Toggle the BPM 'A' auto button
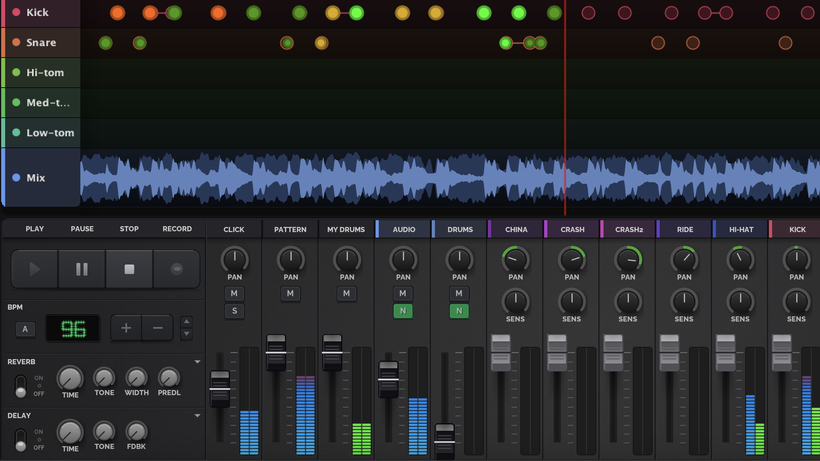This screenshot has width=820, height=461. coord(25,329)
